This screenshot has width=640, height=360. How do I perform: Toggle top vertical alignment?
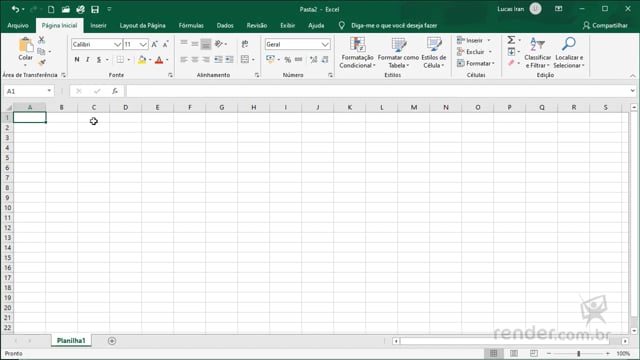(x=184, y=43)
